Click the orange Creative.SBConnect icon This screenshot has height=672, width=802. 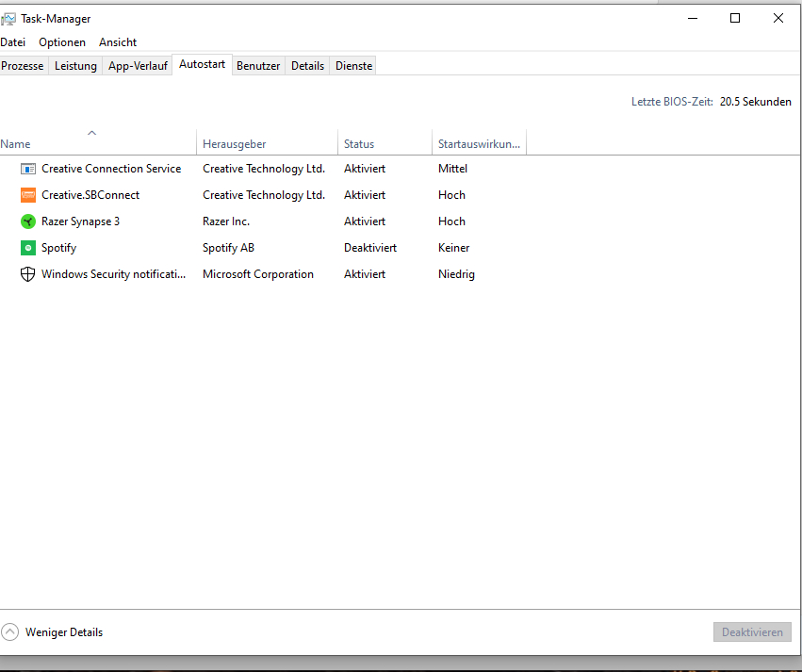(27, 195)
